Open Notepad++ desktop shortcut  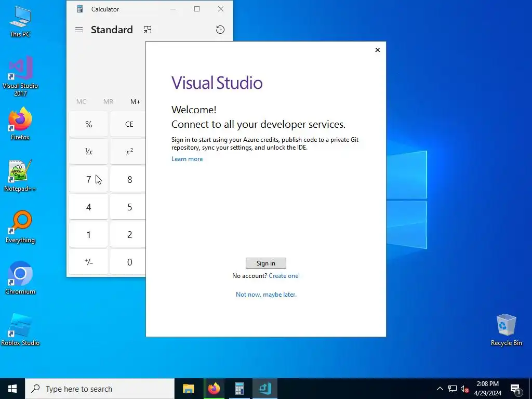20,176
